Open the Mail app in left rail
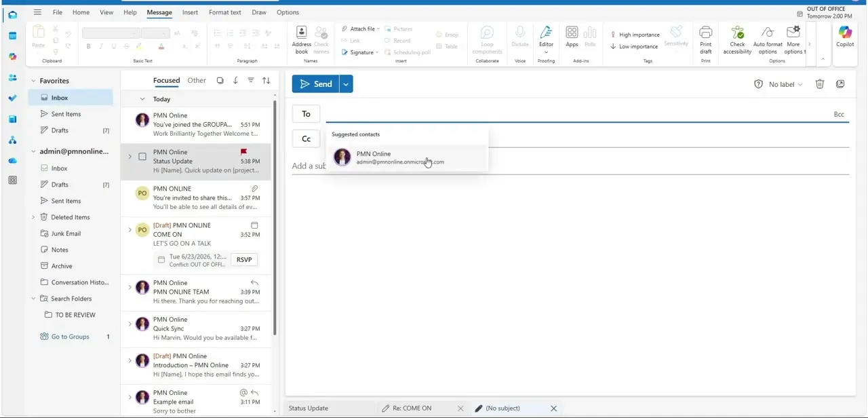 point(12,15)
